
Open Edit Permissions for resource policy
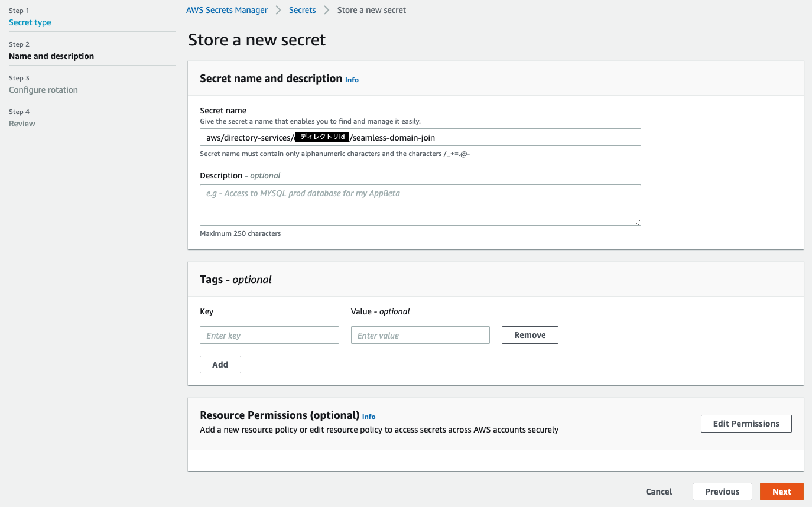click(x=746, y=424)
